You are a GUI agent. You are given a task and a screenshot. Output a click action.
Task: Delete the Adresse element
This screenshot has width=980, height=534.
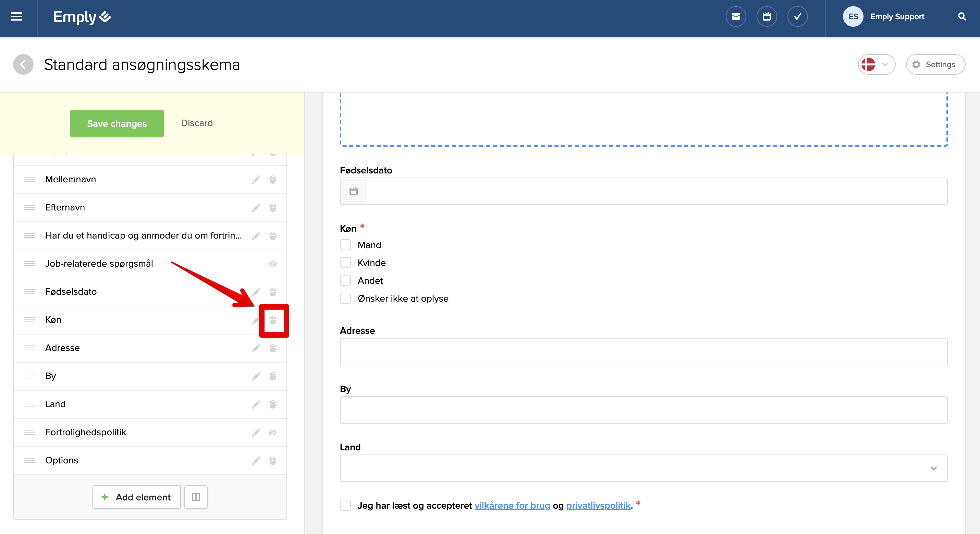coord(273,348)
